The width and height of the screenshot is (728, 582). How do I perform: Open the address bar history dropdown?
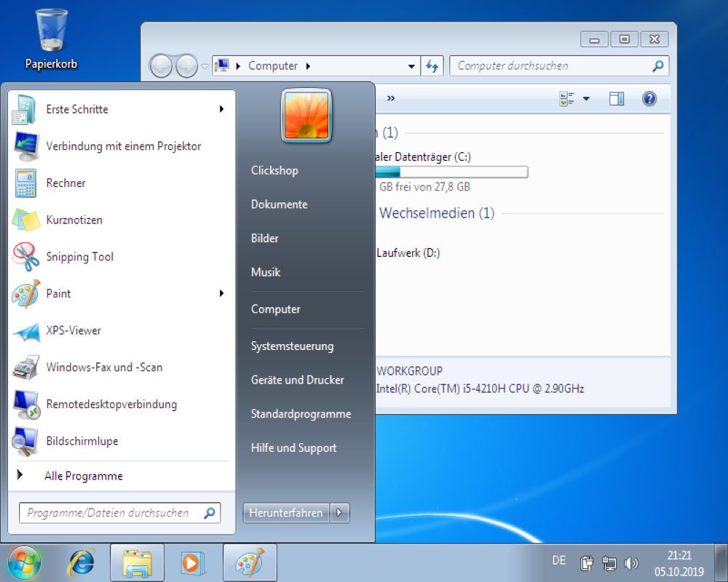(x=411, y=66)
